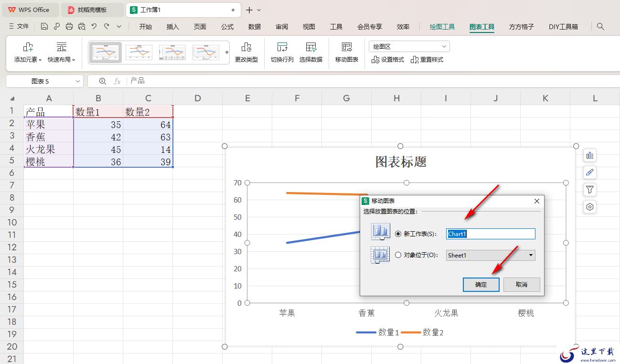This screenshot has width=620, height=364.
Task: Click new tab plus icon
Action: pyautogui.click(x=249, y=10)
